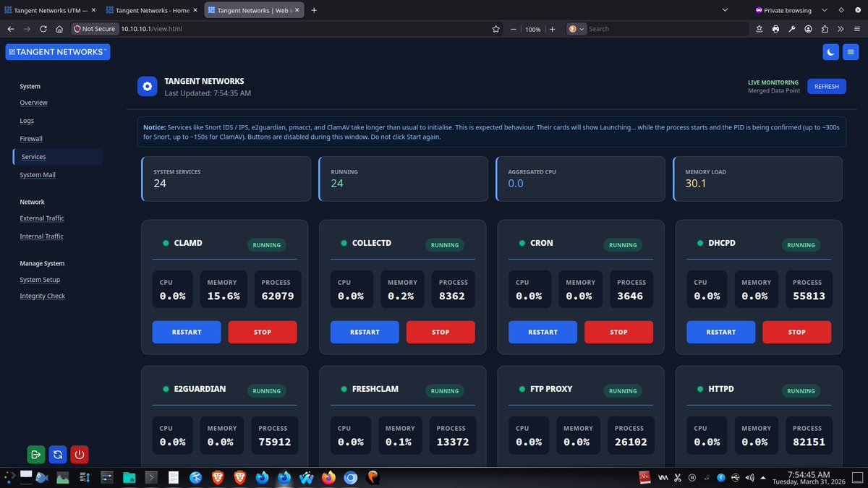Click the RUNNING badge on the CLAMD card

click(266, 245)
